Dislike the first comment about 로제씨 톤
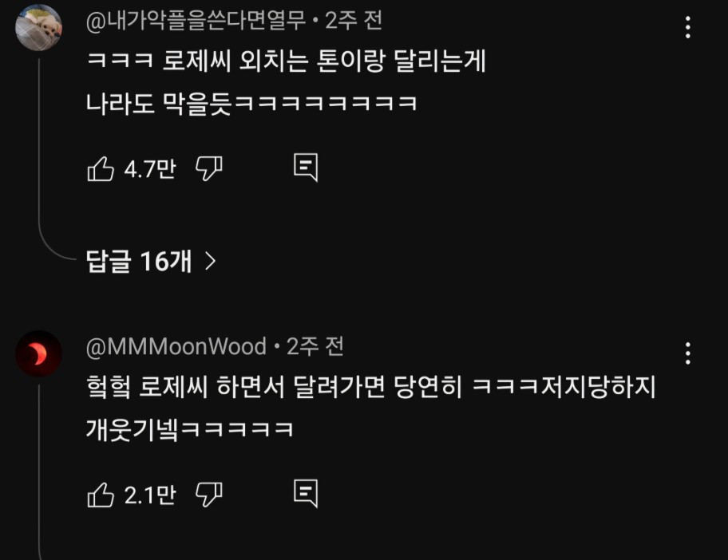The image size is (728, 560). (209, 168)
